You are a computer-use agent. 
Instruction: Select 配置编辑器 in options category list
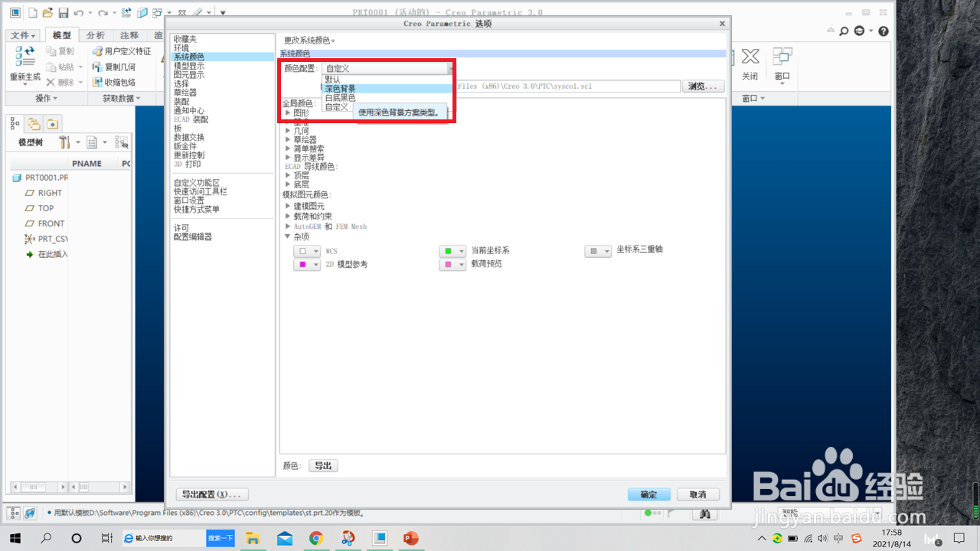pyautogui.click(x=193, y=237)
